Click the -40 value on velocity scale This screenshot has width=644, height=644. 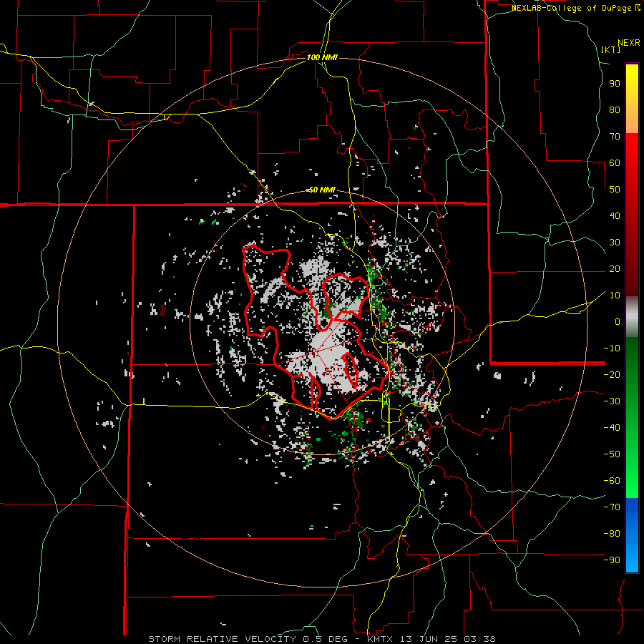(612, 428)
